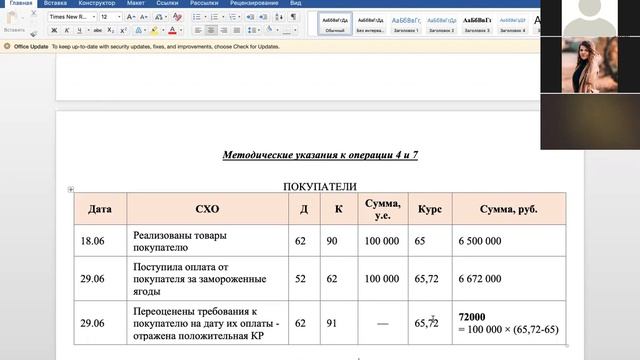
Task: Apply the Заголовок 3 style
Action: (x=477, y=24)
